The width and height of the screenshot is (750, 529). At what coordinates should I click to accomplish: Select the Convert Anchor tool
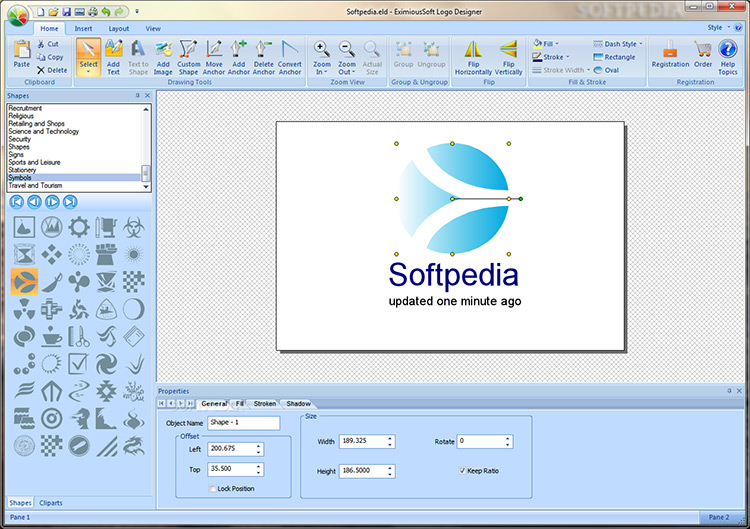(x=290, y=57)
